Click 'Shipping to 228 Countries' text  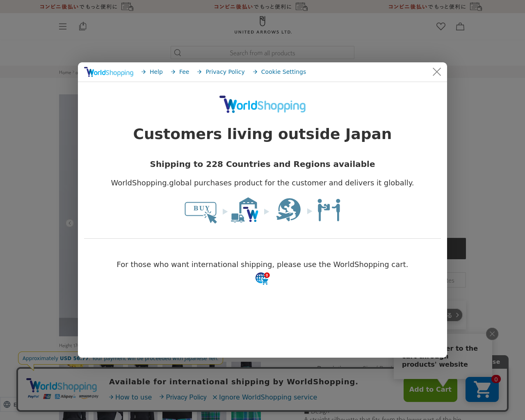click(x=262, y=164)
